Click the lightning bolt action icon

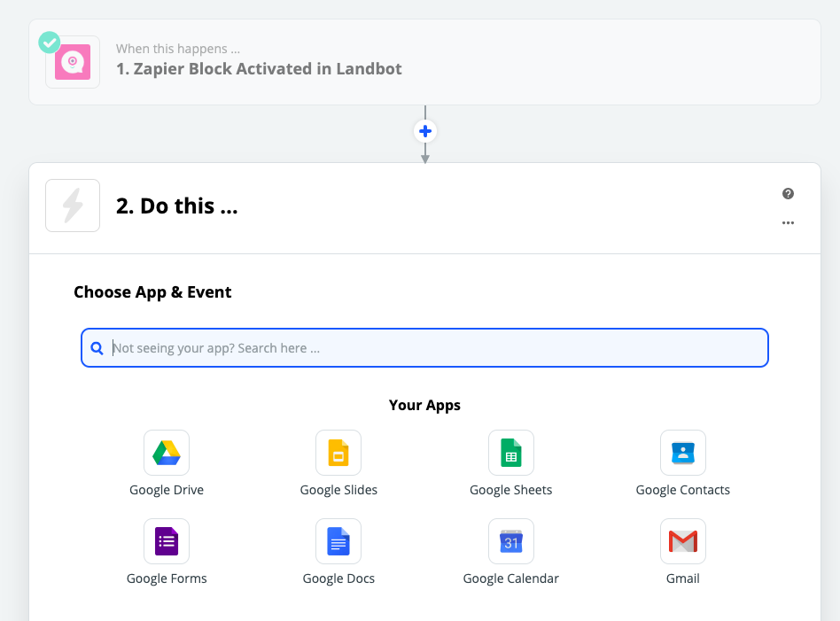pos(73,206)
